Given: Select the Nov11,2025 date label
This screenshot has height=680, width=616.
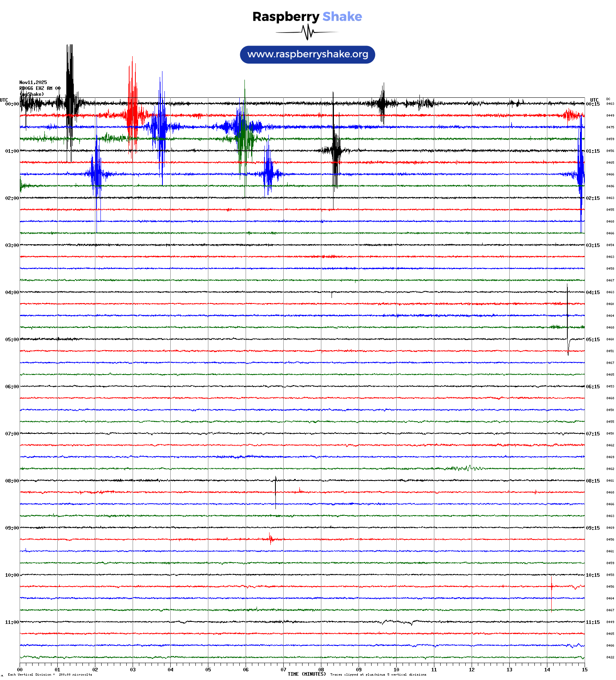Looking at the screenshot, I should [33, 82].
